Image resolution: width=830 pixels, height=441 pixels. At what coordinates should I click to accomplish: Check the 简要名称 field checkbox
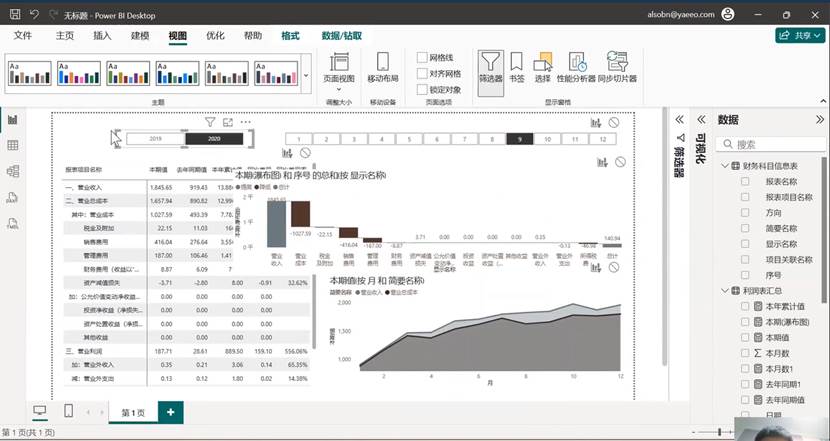coord(745,228)
